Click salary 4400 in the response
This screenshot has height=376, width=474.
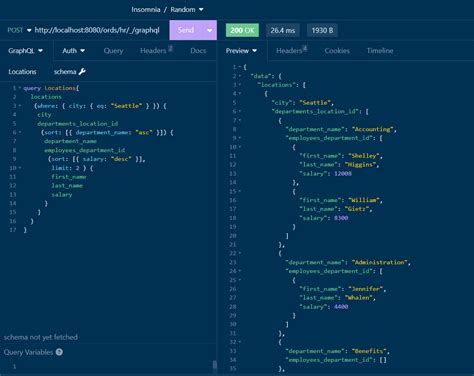point(341,307)
